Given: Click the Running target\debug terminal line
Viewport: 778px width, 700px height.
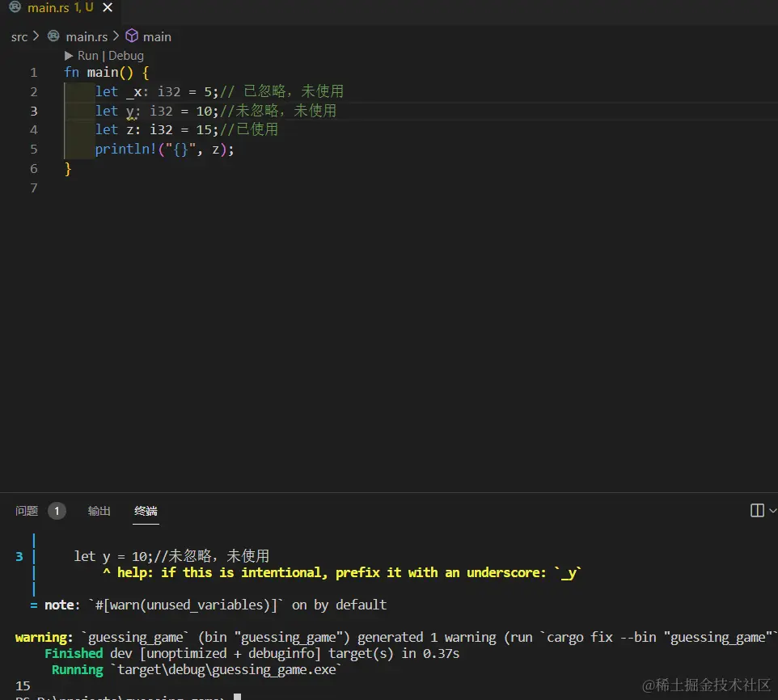Looking at the screenshot, I should pyautogui.click(x=197, y=670).
